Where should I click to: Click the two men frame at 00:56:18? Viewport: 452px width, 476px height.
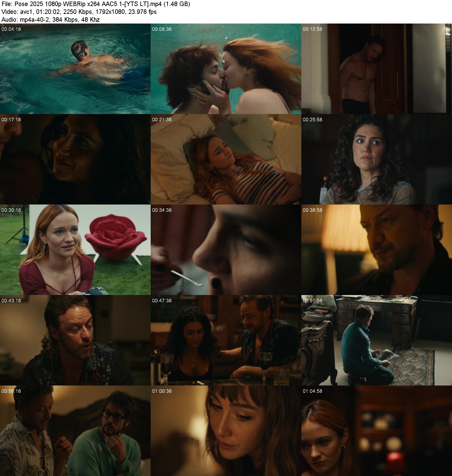coord(75,431)
